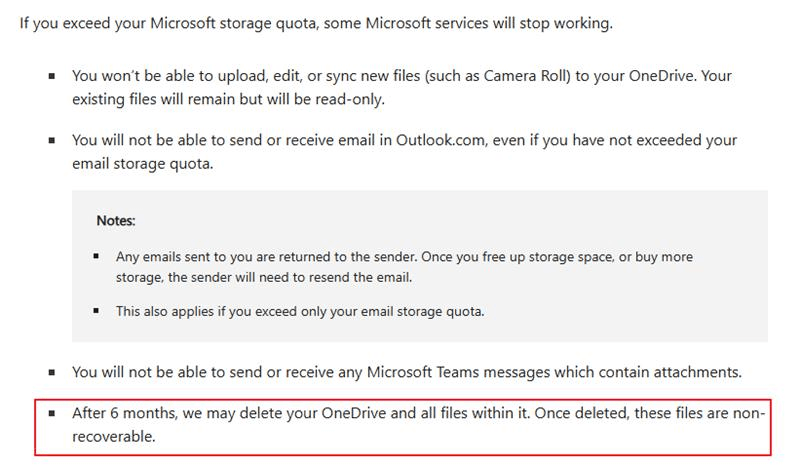Click the bullet marker beside 'This also applies'
This screenshot has height=465, width=800.
[x=96, y=310]
